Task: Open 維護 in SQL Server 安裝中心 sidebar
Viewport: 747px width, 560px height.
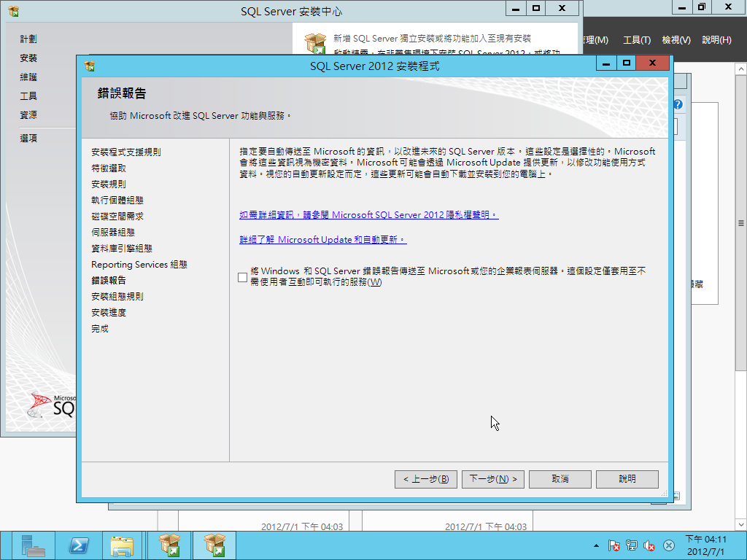Action: [x=28, y=77]
